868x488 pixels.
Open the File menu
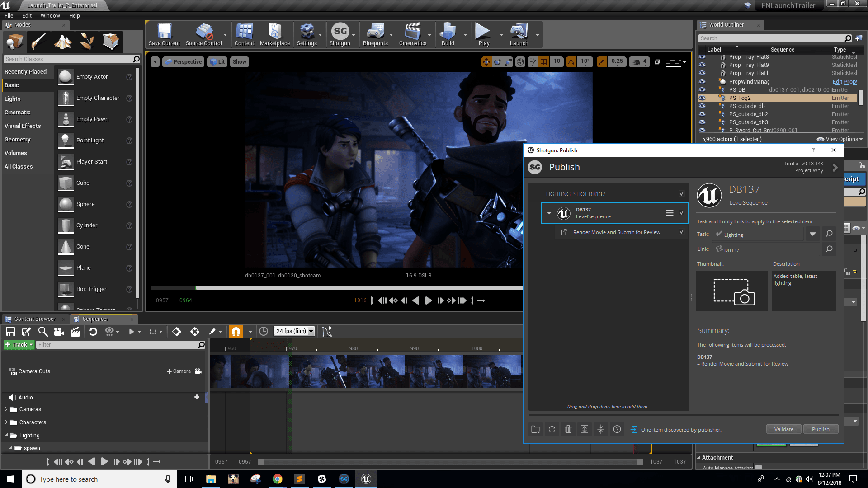pos(8,15)
